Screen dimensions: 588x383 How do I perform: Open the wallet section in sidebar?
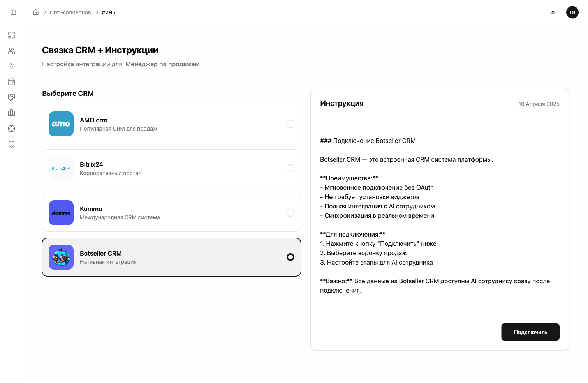pyautogui.click(x=12, y=82)
